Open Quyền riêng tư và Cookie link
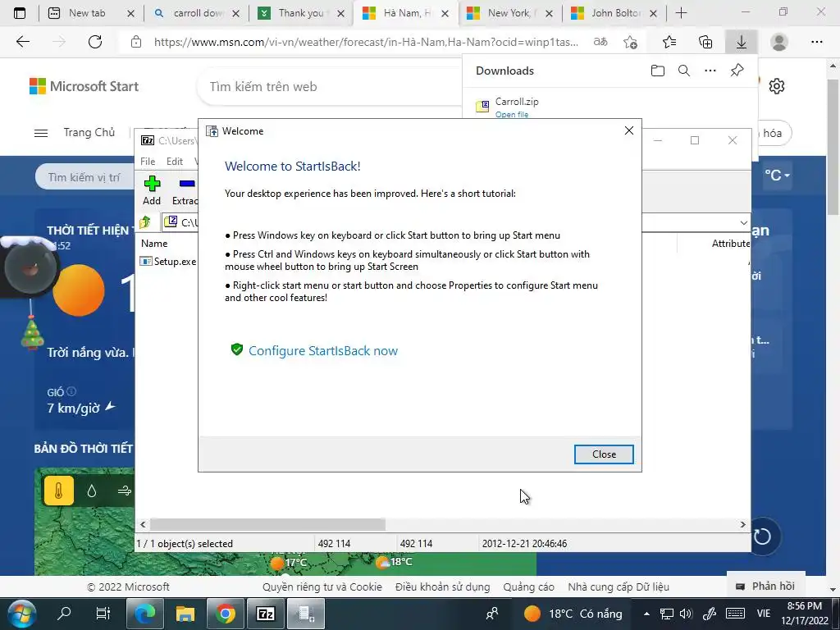Image resolution: width=840 pixels, height=630 pixels. coord(322,587)
